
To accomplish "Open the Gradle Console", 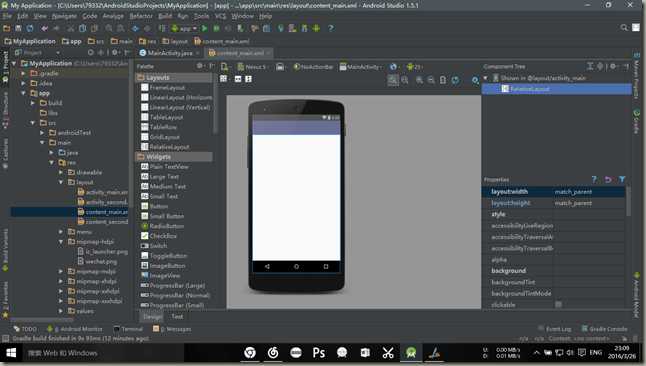I will (604, 328).
